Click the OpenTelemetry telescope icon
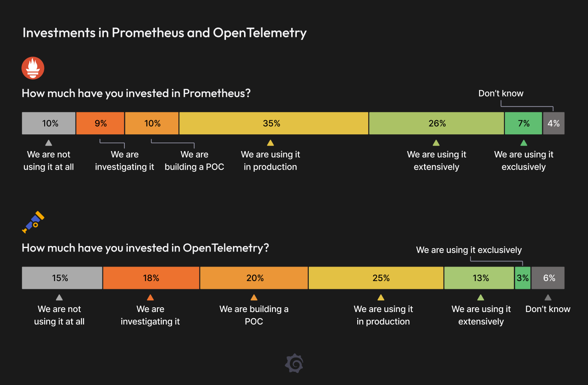588x385 pixels. (33, 222)
